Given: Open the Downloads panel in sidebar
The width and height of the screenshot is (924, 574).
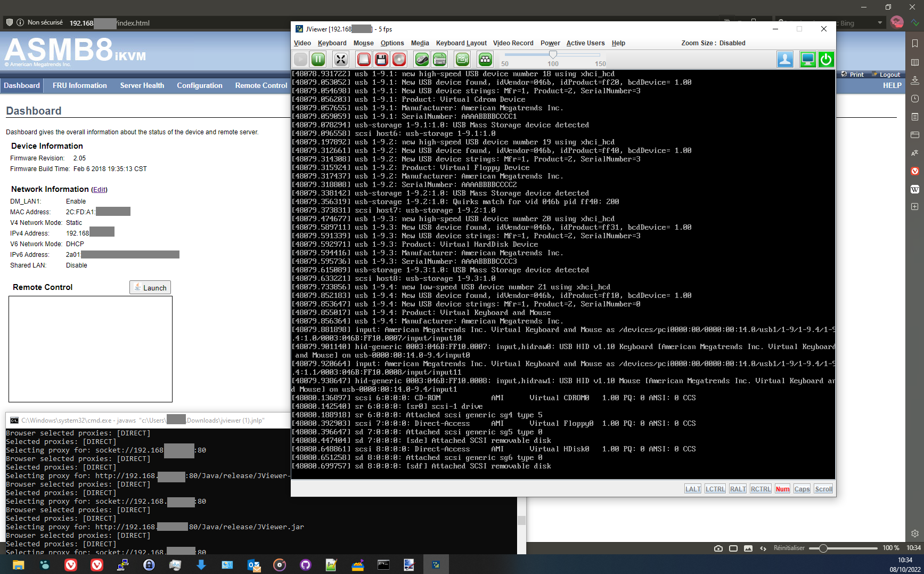Looking at the screenshot, I should (915, 80).
